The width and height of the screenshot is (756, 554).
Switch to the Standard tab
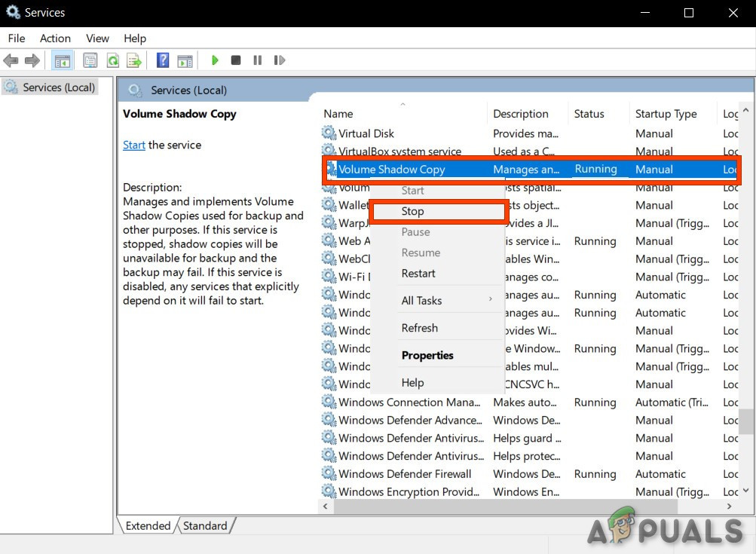click(204, 525)
